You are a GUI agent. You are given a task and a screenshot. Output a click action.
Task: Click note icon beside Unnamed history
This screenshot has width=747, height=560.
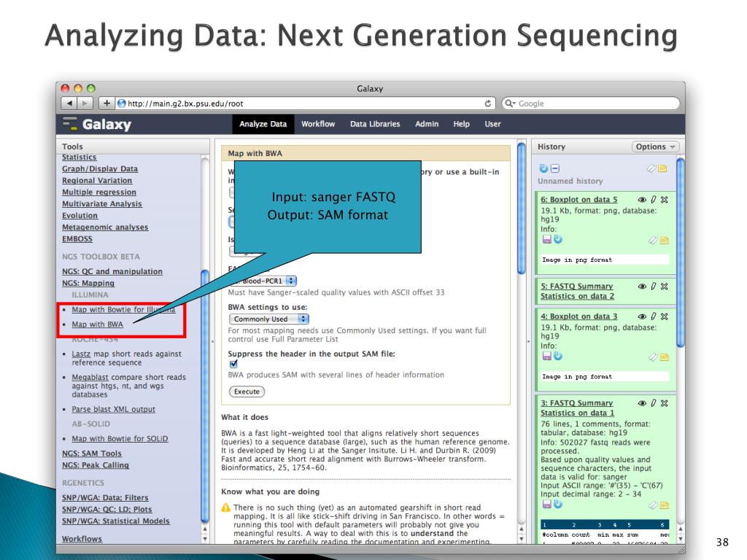pyautogui.click(x=662, y=168)
